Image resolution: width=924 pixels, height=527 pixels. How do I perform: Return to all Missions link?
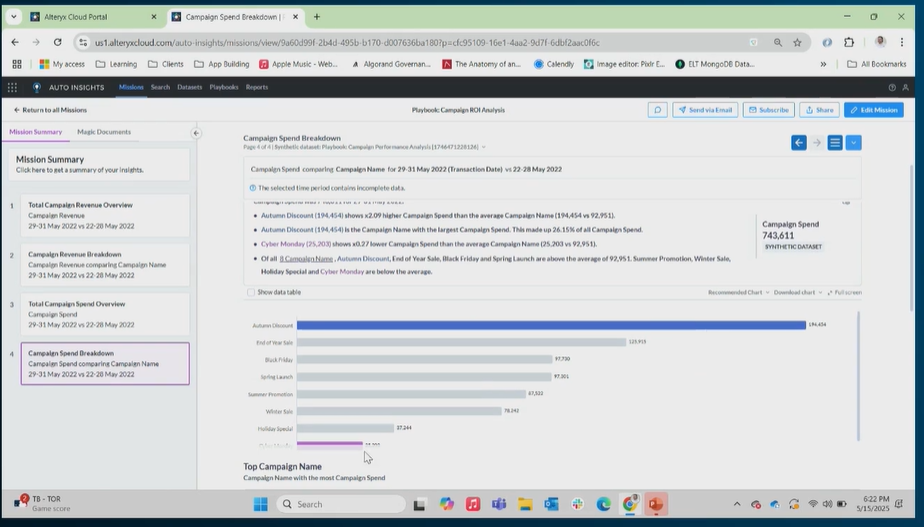click(50, 110)
